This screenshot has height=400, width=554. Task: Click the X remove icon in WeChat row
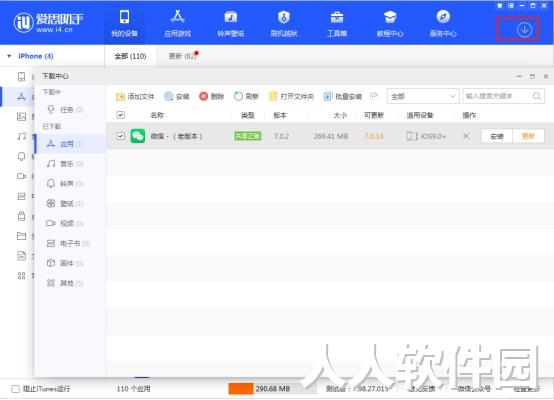466,136
